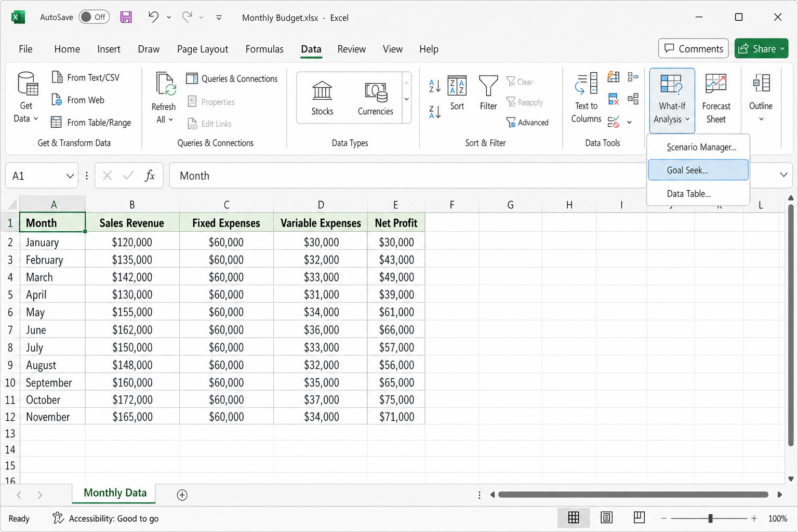
Task: Click the Refresh All icon
Action: click(166, 84)
